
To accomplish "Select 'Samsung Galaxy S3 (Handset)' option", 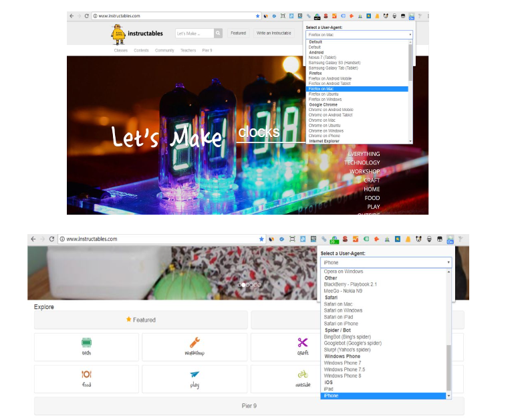I will point(334,63).
